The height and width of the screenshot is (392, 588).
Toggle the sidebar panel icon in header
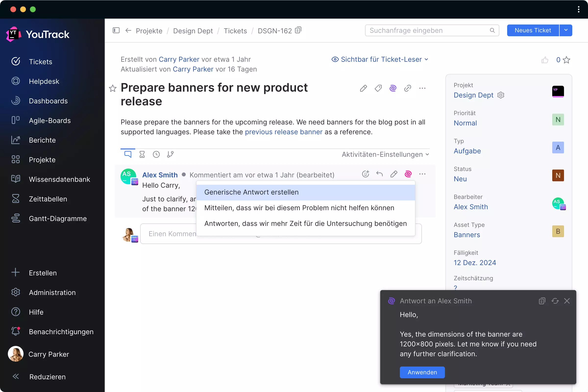116,30
